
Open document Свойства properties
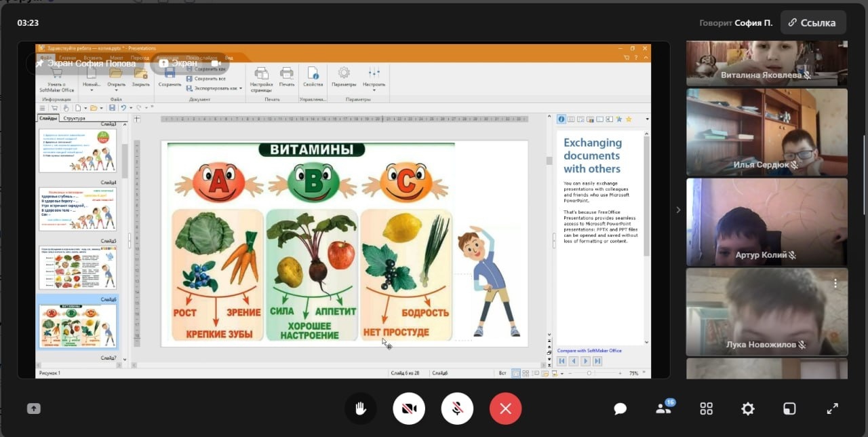pyautogui.click(x=313, y=77)
